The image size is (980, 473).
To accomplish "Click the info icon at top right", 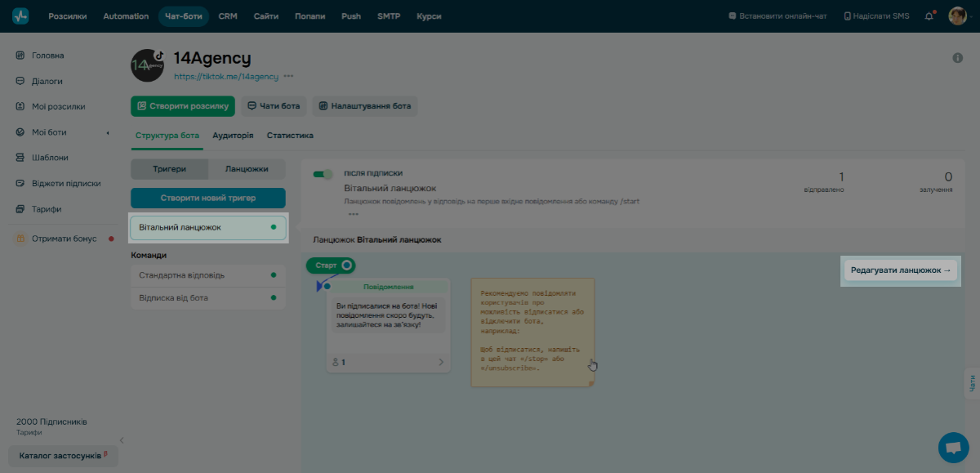I will (x=958, y=58).
